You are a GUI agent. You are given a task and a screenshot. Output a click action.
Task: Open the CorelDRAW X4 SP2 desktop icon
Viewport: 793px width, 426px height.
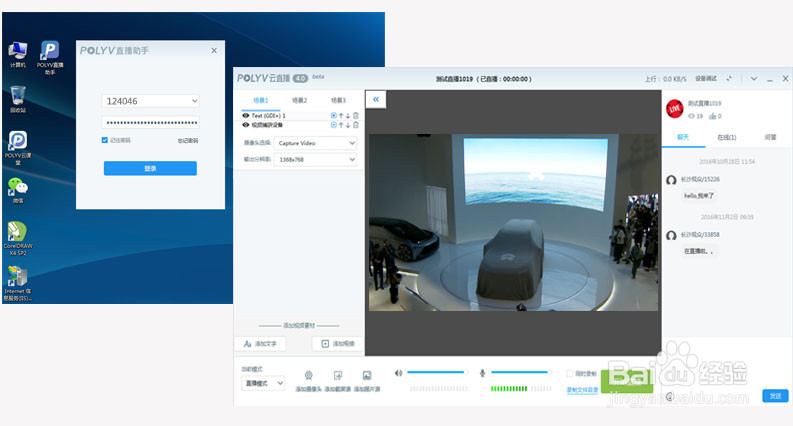[x=18, y=238]
